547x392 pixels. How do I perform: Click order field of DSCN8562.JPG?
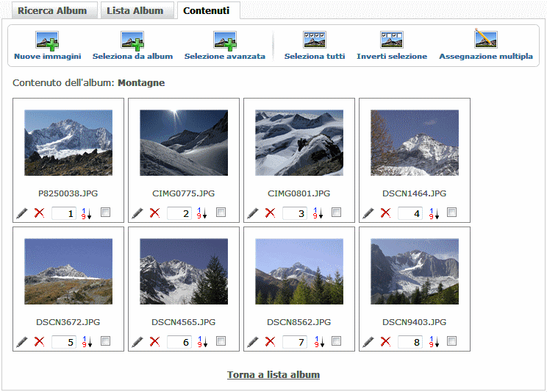(295, 342)
